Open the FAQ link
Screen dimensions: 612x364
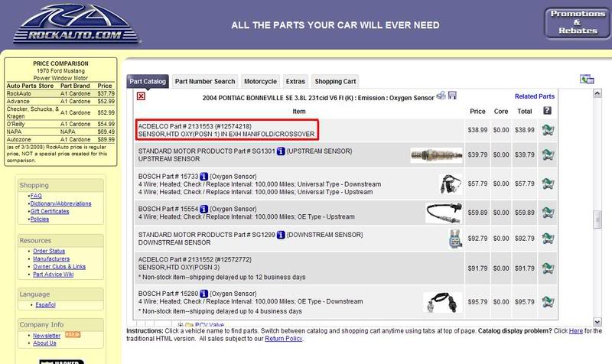(x=36, y=196)
